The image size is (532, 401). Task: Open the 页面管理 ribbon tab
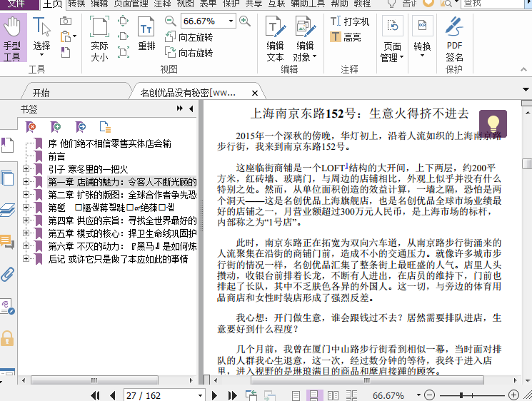coord(131,4)
